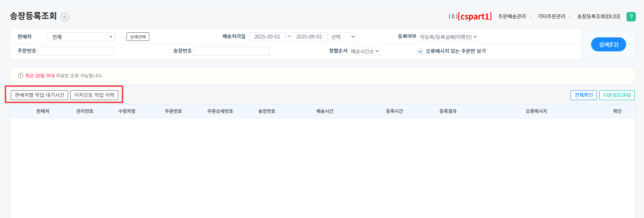Image resolution: width=644 pixels, height=218 pixels.
Task: Open the 판매처 dropdown showing 전체
Action: click(x=80, y=37)
